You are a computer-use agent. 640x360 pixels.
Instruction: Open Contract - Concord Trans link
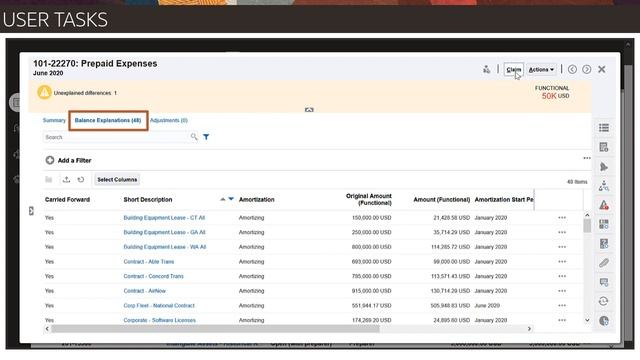[153, 276]
